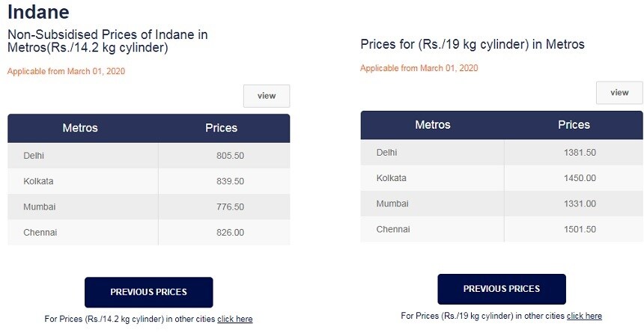Select the Mumbai price 1331.00
644x336 pixels.
pos(580,204)
